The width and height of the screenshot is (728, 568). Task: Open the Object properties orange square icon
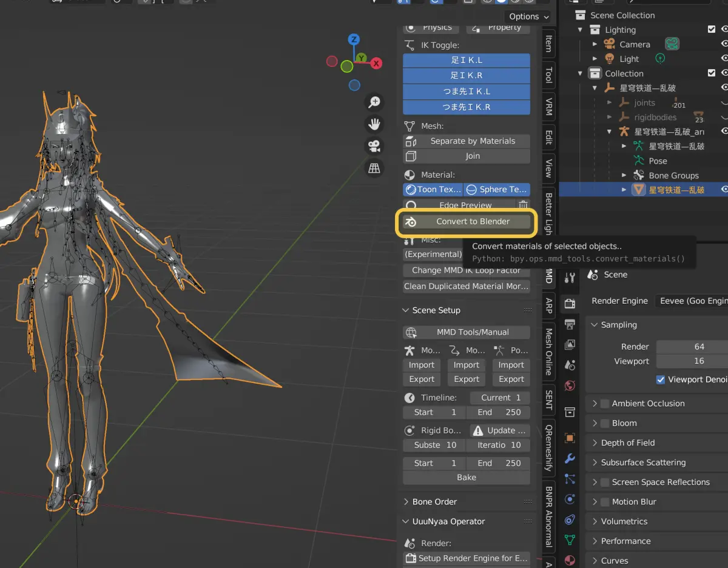pyautogui.click(x=570, y=438)
